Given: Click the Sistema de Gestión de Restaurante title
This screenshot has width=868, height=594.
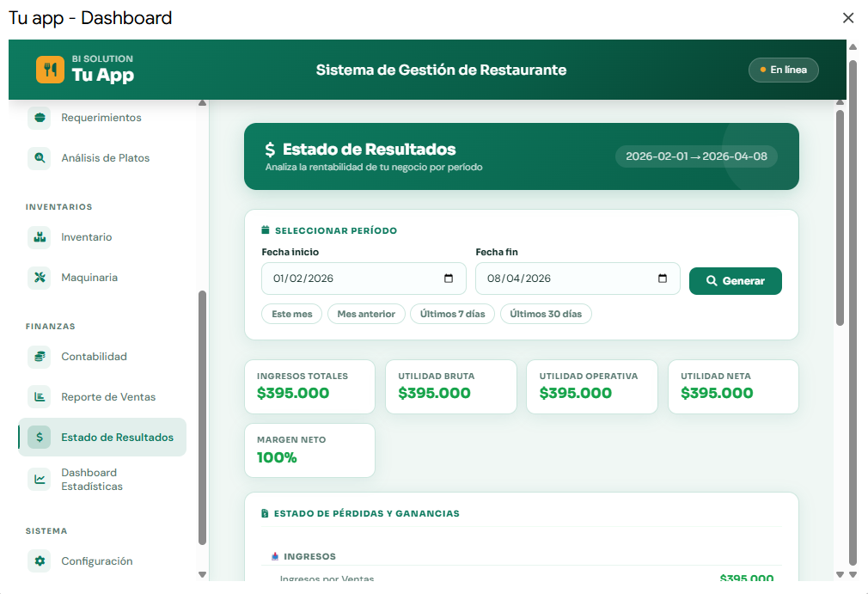Looking at the screenshot, I should pyautogui.click(x=441, y=70).
